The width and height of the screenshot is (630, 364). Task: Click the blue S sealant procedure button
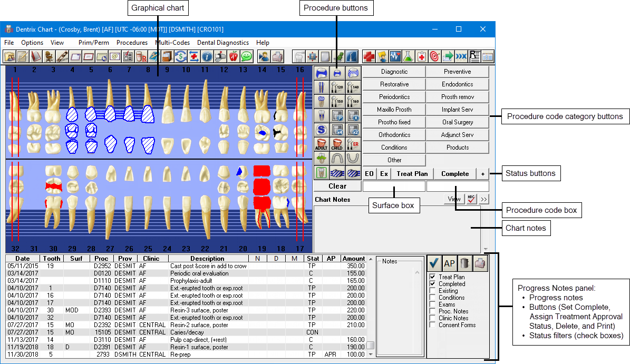[x=322, y=130]
